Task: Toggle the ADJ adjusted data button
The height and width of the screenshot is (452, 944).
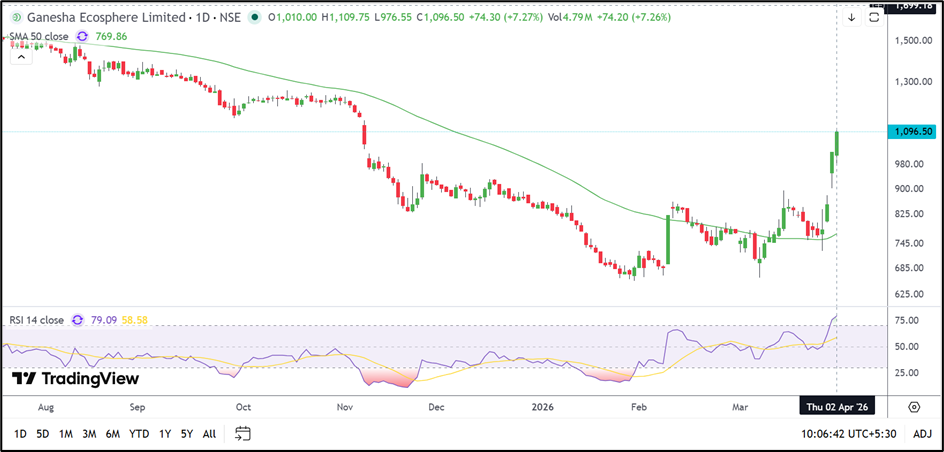Action: pos(923,434)
